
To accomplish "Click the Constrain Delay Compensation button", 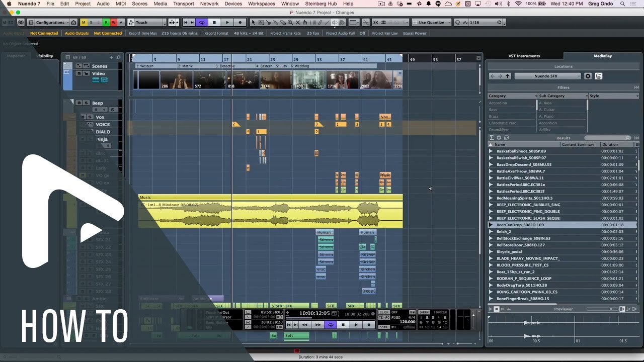I will click(x=21, y=22).
